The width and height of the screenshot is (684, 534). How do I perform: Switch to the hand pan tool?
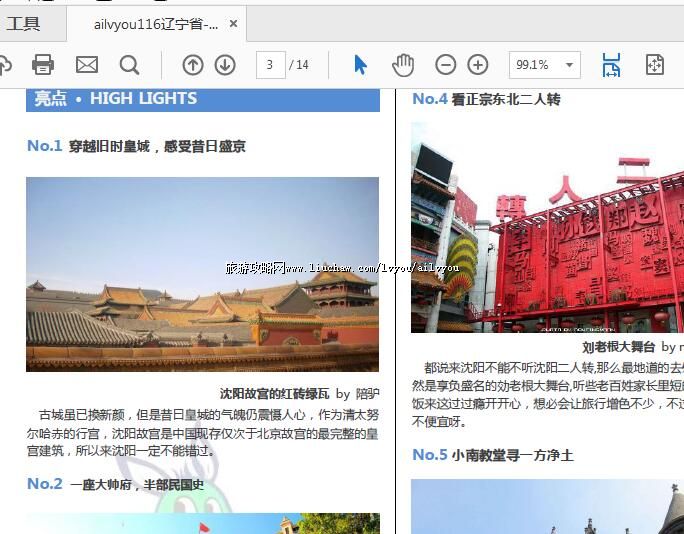[x=402, y=65]
